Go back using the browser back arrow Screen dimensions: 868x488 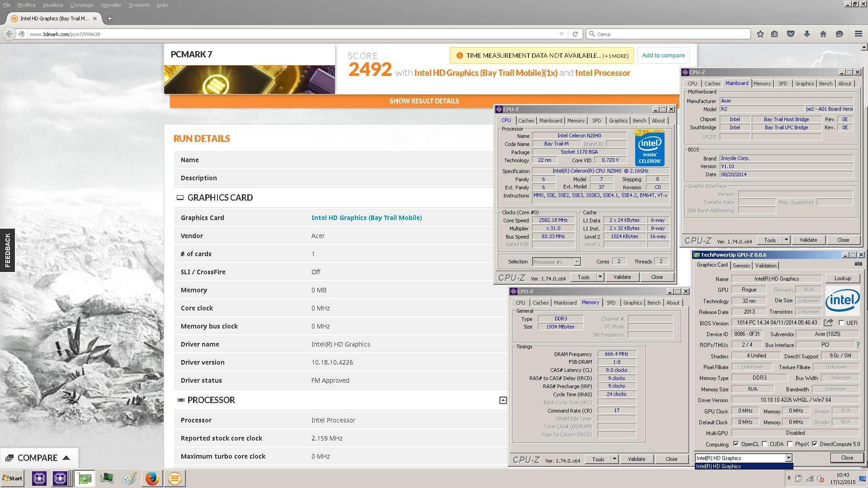pyautogui.click(x=9, y=34)
